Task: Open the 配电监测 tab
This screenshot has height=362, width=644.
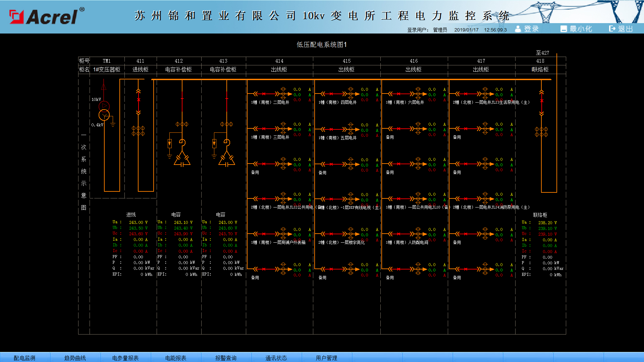Action: point(24,358)
